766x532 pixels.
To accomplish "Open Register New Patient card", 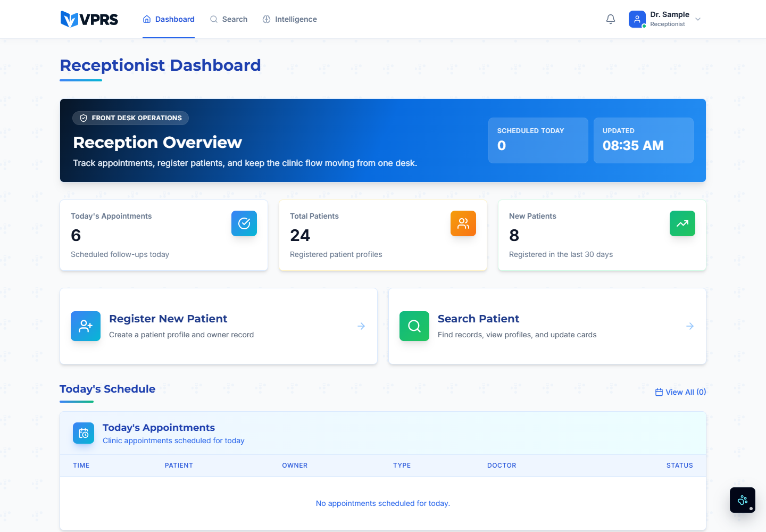I will (x=219, y=326).
